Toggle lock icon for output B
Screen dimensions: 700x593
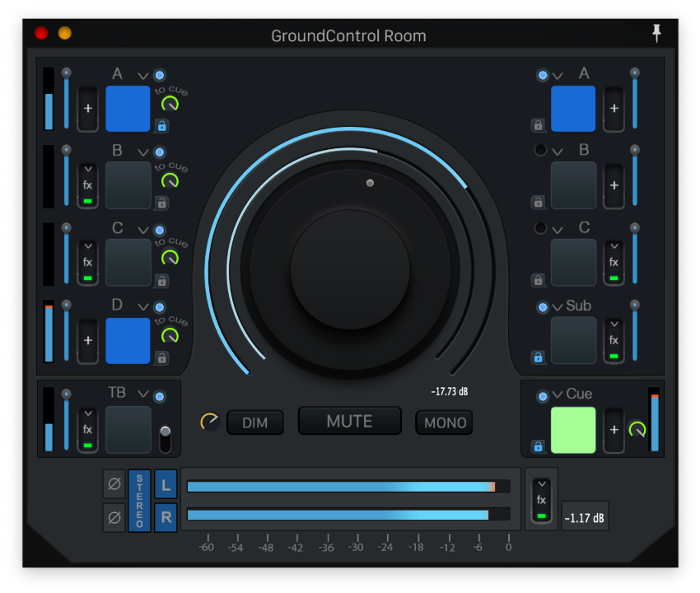(x=538, y=203)
